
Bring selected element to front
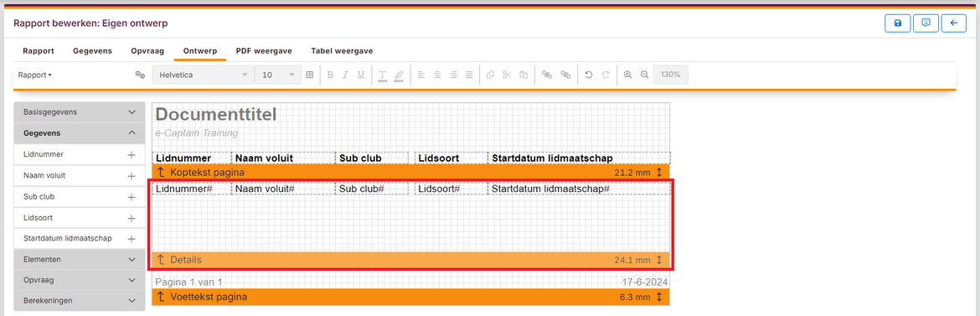(x=547, y=75)
